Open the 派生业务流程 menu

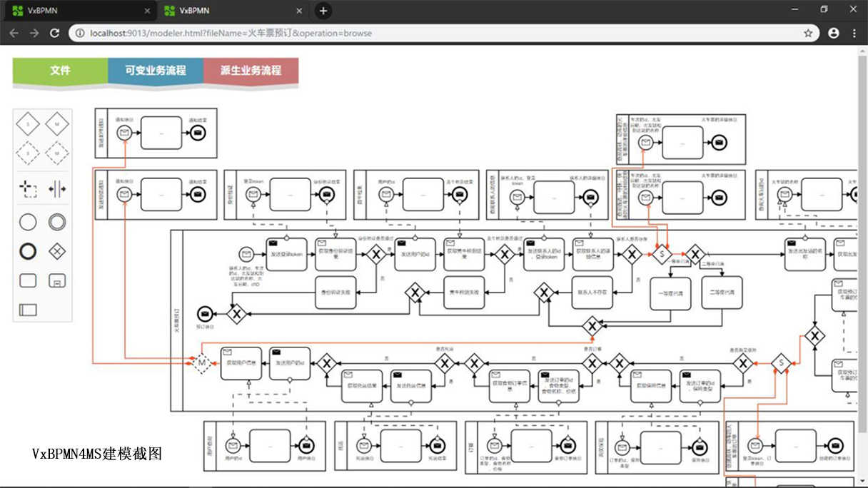point(251,71)
